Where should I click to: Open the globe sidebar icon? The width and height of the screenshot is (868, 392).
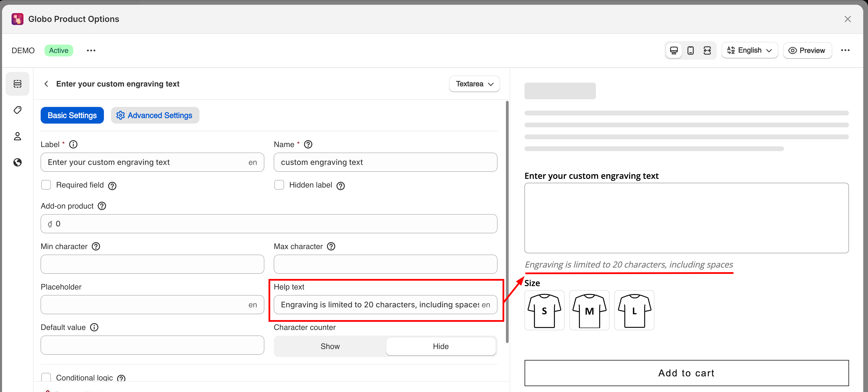point(18,163)
